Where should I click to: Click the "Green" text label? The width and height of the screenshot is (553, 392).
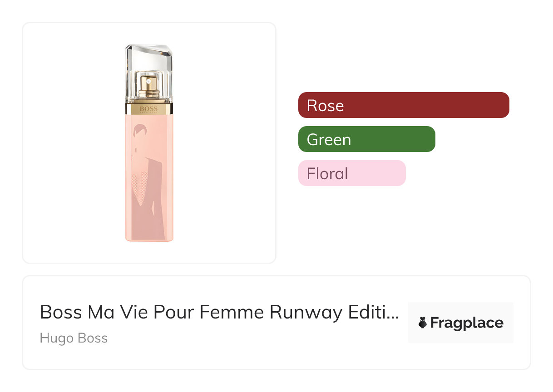[x=329, y=140]
